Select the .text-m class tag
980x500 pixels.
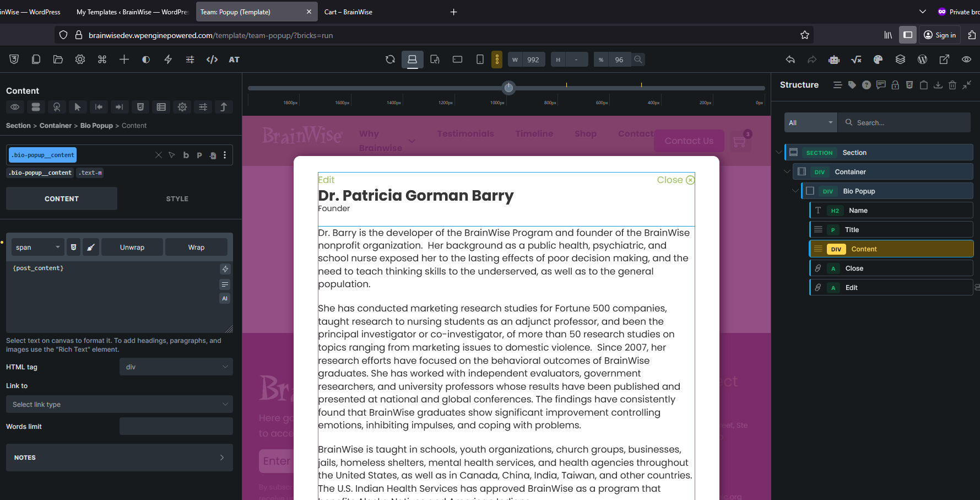(90, 173)
